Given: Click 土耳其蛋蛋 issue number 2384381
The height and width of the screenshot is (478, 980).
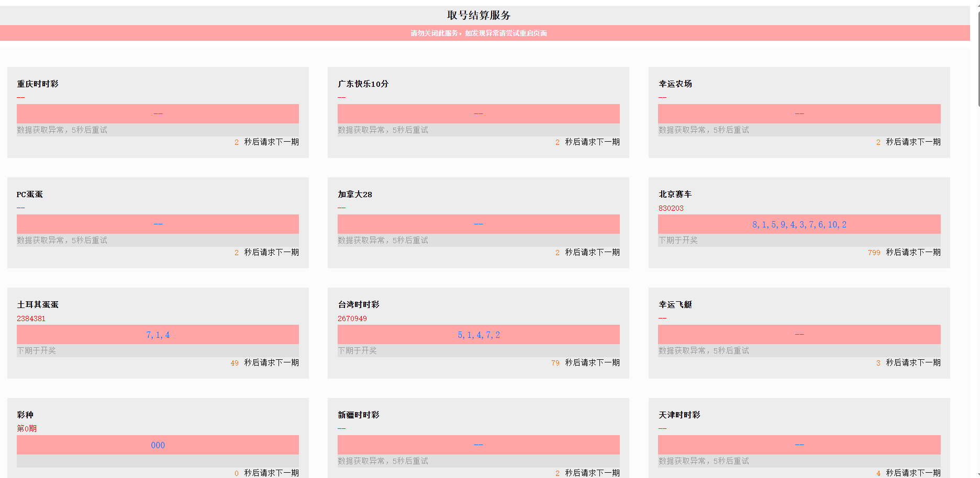Looking at the screenshot, I should point(31,318).
